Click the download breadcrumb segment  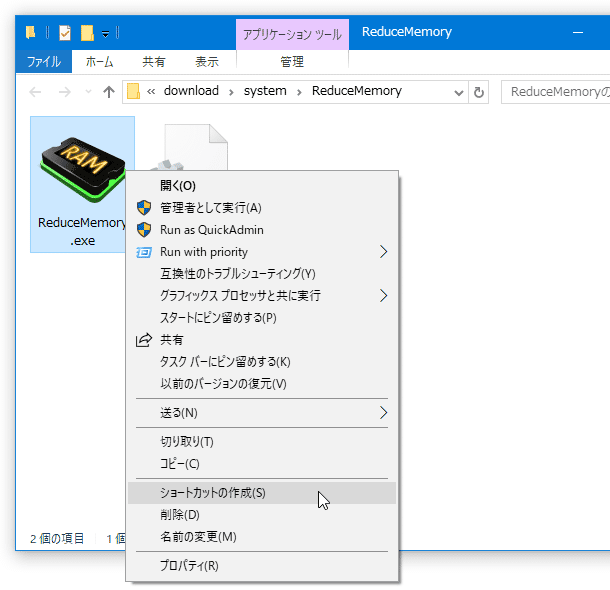click(191, 91)
